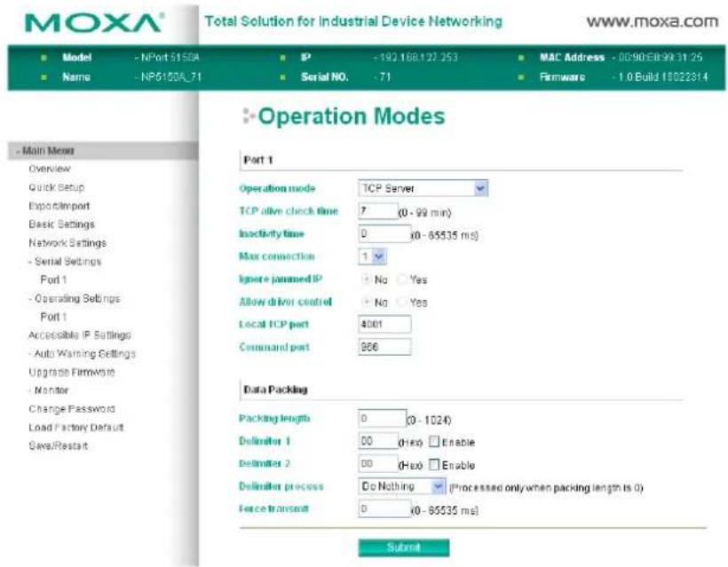Open Basic Settings menu item
Screen dimensions: 728x567
coord(62,224)
